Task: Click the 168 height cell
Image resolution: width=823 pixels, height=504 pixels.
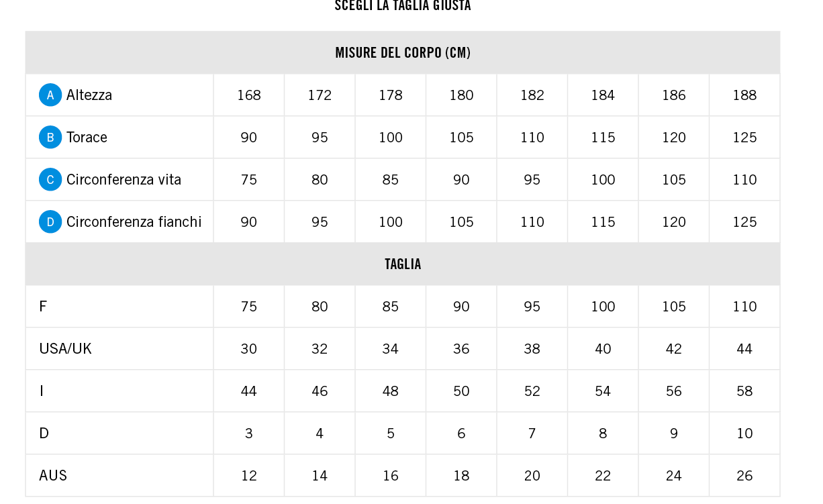Action: click(249, 95)
